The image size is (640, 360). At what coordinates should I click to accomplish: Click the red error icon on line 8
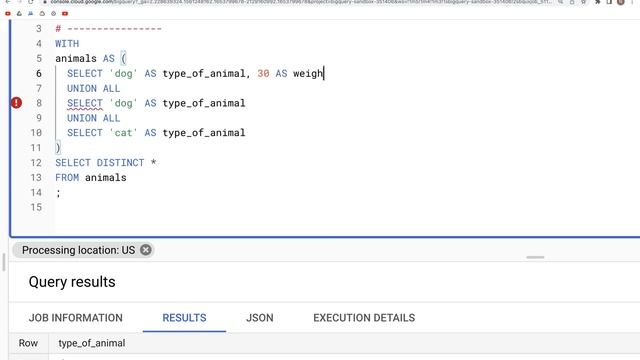pyautogui.click(x=16, y=103)
